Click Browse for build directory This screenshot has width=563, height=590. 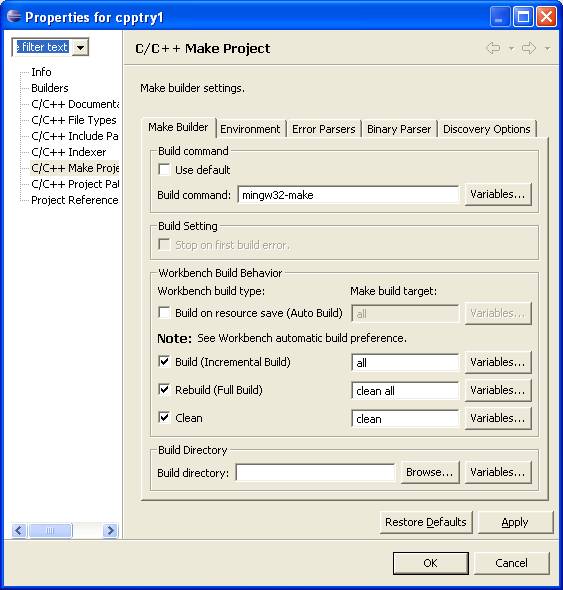click(x=429, y=472)
